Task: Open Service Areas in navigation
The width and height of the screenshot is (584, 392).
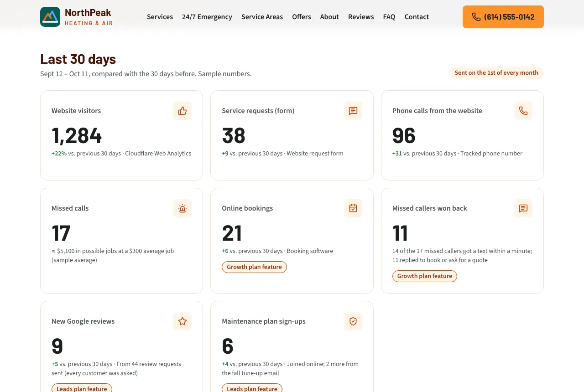Action: [262, 17]
